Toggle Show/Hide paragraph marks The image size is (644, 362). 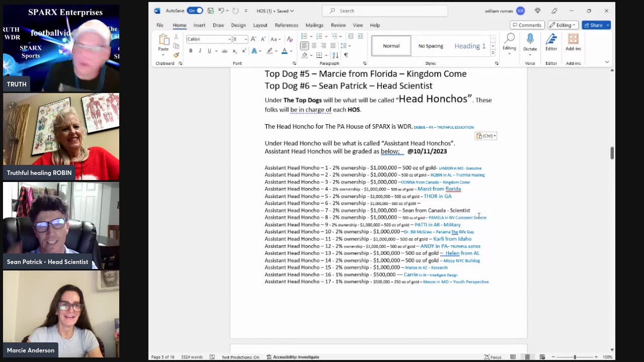(x=346, y=55)
